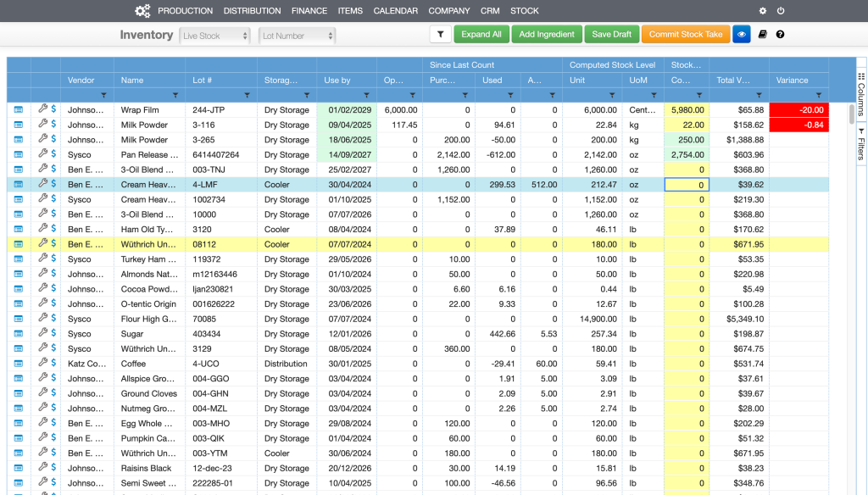
Task: Click dollar icon in Egg Whole row
Action: tap(53, 423)
